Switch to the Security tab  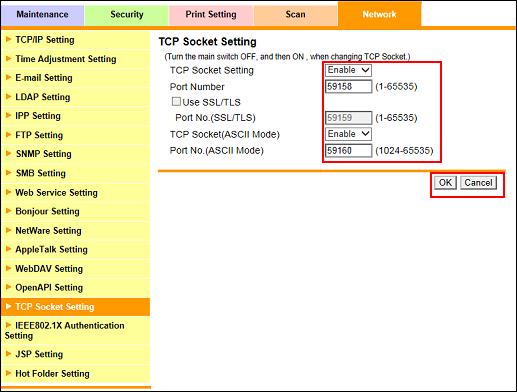(127, 14)
